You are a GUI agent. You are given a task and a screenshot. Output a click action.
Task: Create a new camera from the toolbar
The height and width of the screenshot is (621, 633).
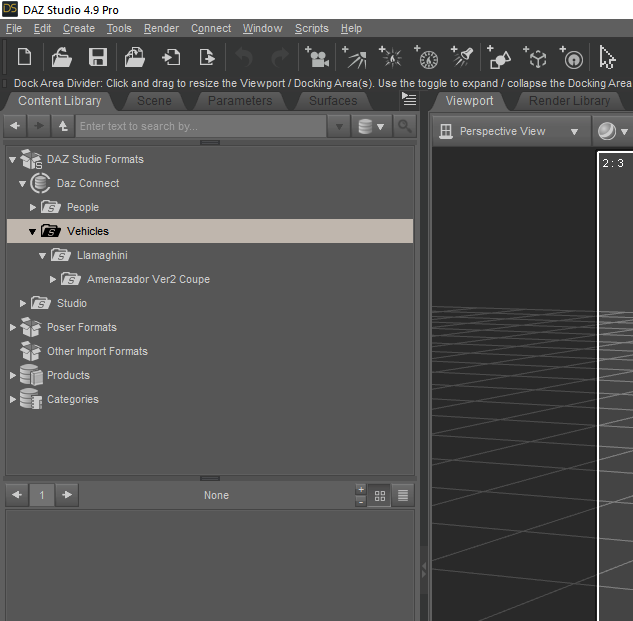pos(318,57)
